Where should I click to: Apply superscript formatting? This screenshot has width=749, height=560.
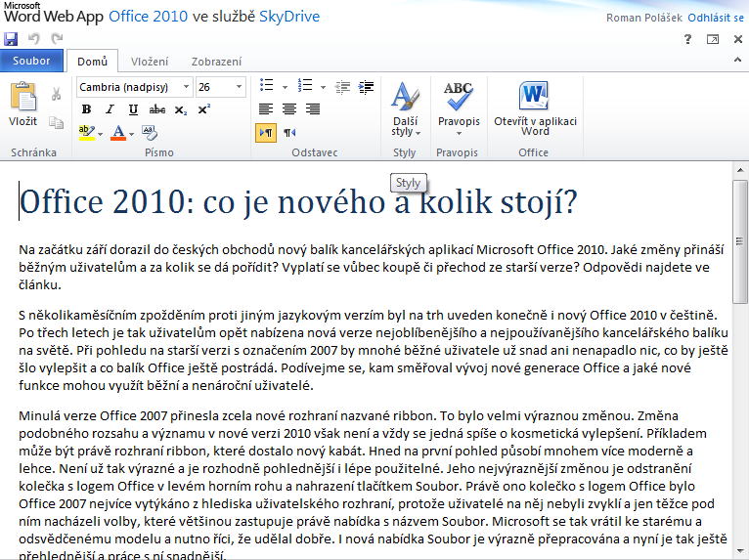coord(204,109)
